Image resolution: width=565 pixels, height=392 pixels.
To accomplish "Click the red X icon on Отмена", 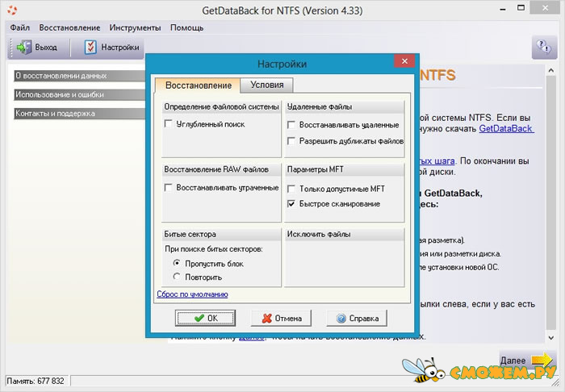I will pyautogui.click(x=267, y=319).
